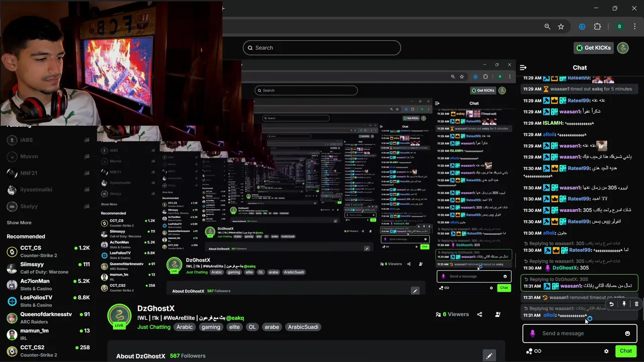
Task: Open the browser profile B icon
Action: (619, 27)
